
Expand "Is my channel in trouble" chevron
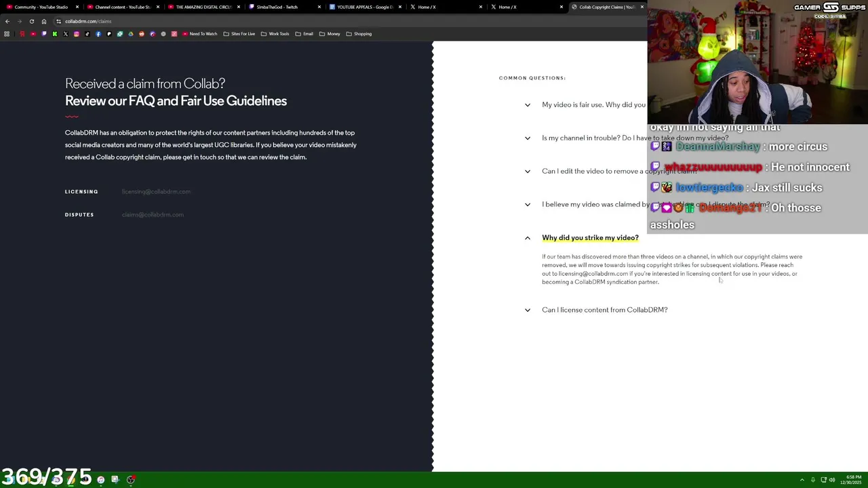tap(528, 138)
